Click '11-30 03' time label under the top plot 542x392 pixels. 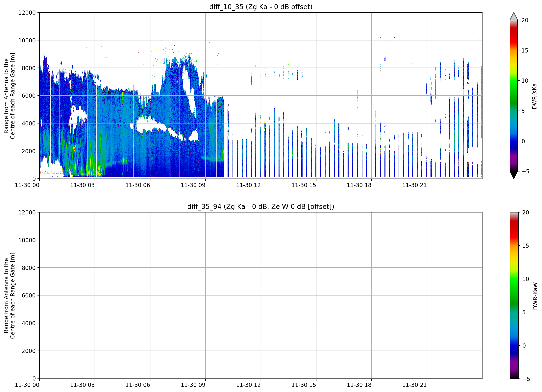click(83, 185)
